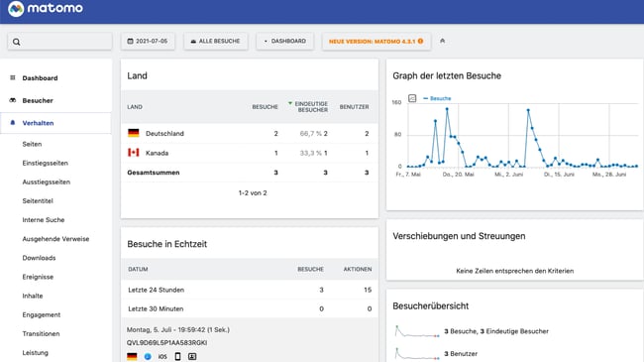Click the Canada flag in Kanada row

click(134, 153)
